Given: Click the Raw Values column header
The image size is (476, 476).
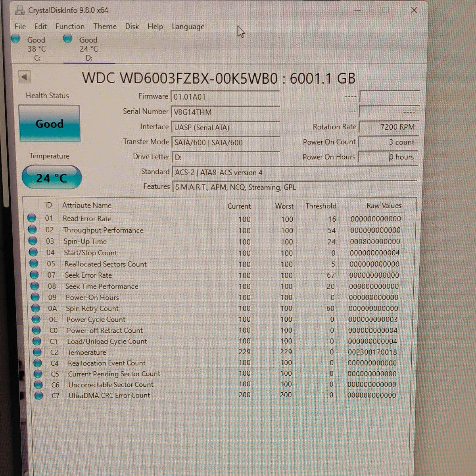Looking at the screenshot, I should 384,206.
